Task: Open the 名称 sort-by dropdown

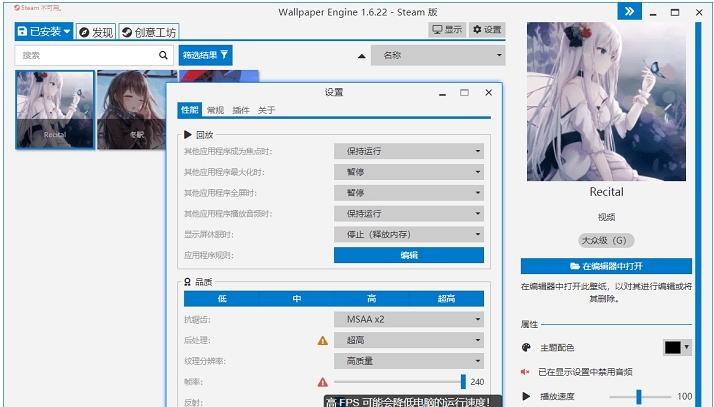Action: [438, 55]
